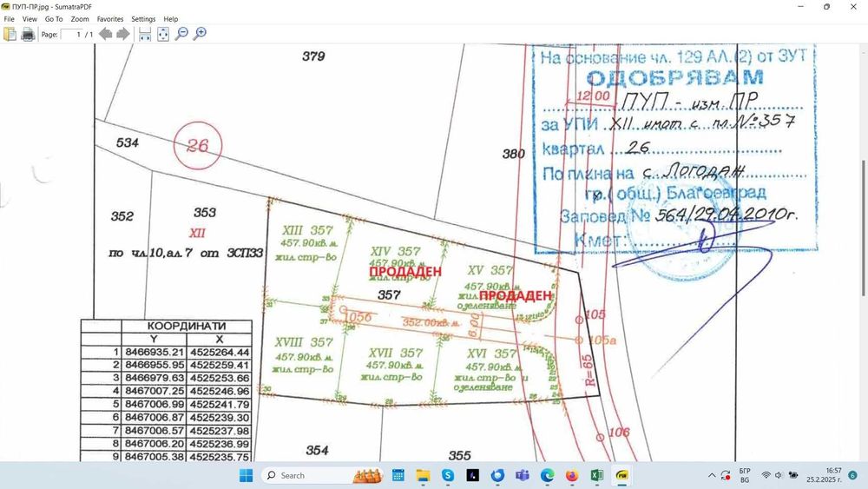The width and height of the screenshot is (868, 489).
Task: Open the View menu
Action: 30,19
